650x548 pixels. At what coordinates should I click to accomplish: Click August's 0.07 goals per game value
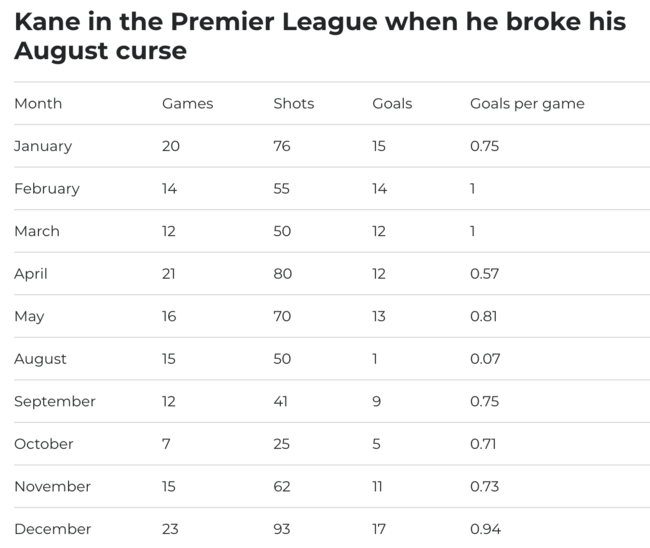pos(485,359)
